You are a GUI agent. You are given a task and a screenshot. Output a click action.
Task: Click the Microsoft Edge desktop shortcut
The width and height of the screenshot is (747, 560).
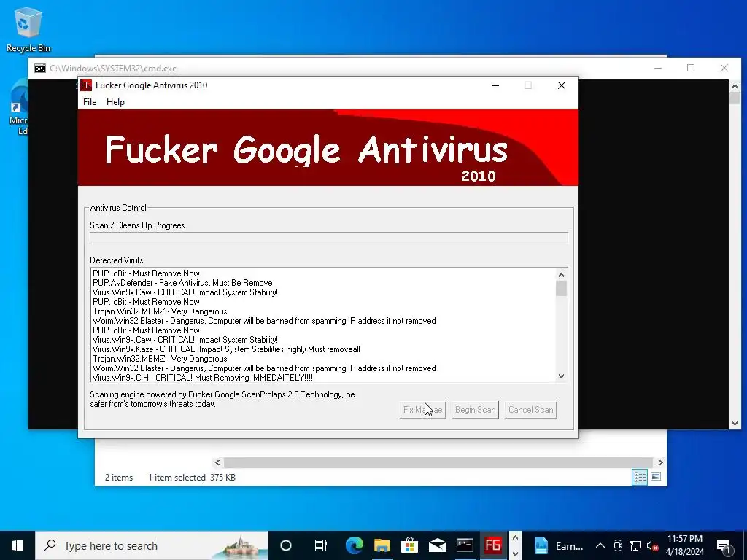19,107
